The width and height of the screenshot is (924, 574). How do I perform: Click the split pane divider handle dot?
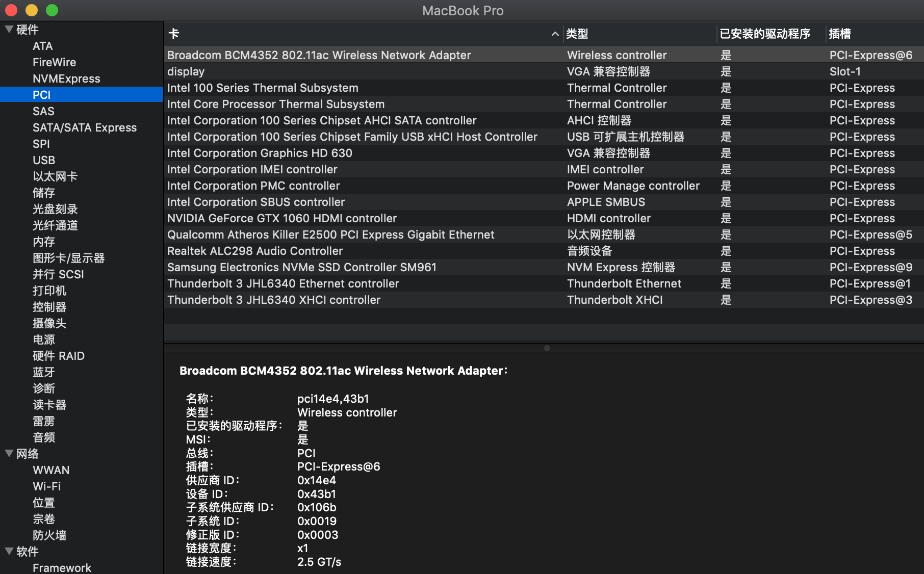click(547, 348)
